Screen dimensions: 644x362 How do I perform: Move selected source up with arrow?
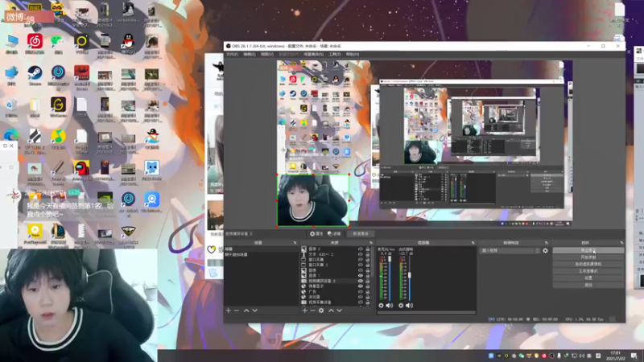(331, 311)
